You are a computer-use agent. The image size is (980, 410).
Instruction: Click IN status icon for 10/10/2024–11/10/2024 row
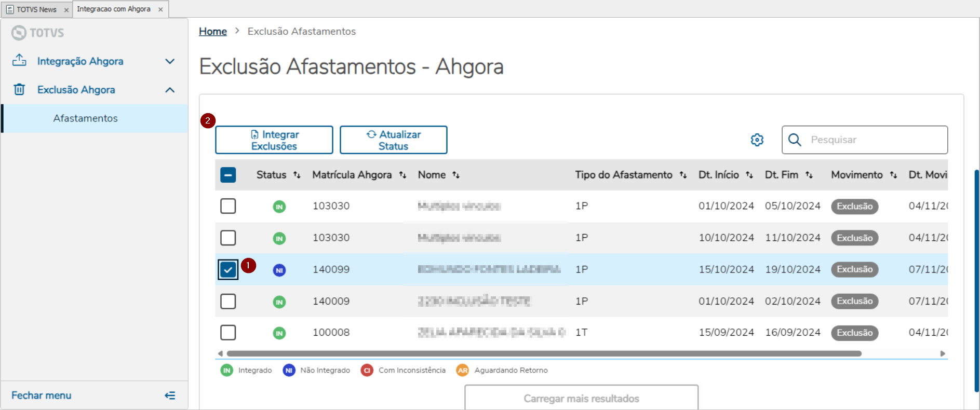tap(279, 238)
